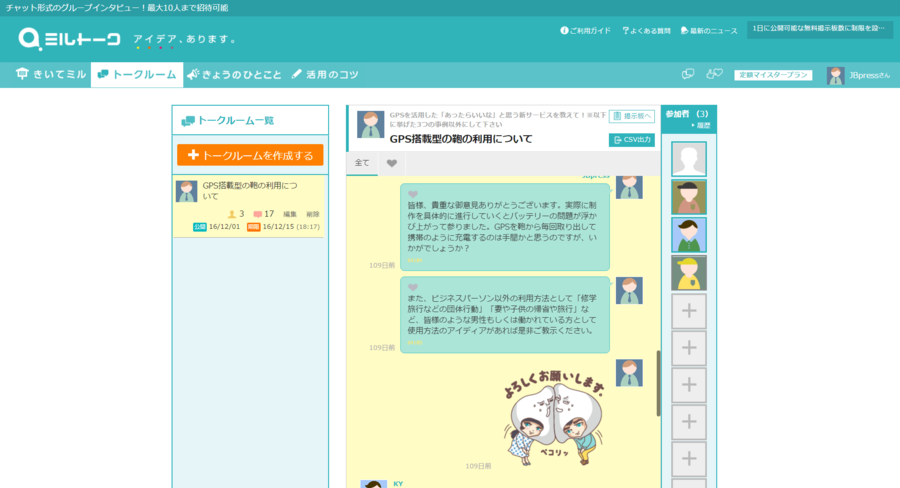
Task: Open the JBpressさん account menu
Action: click(870, 75)
